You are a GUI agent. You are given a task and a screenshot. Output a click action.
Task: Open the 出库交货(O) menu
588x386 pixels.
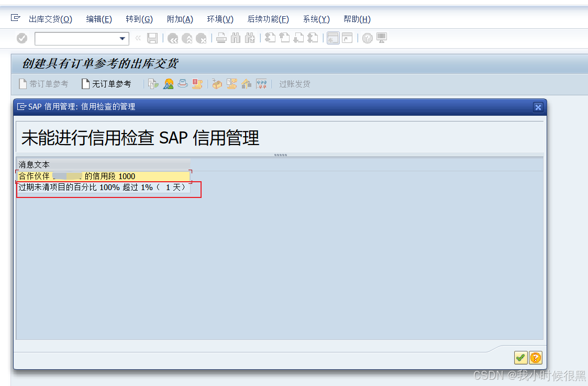(50, 19)
